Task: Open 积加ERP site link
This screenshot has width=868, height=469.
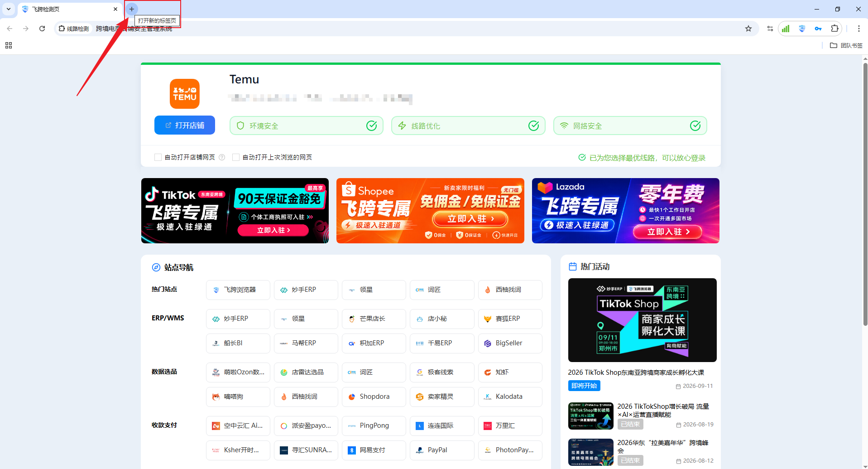Action: (374, 343)
